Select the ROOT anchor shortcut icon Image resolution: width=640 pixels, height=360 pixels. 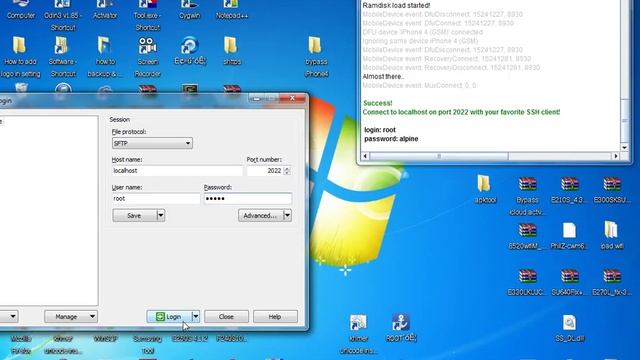(401, 328)
